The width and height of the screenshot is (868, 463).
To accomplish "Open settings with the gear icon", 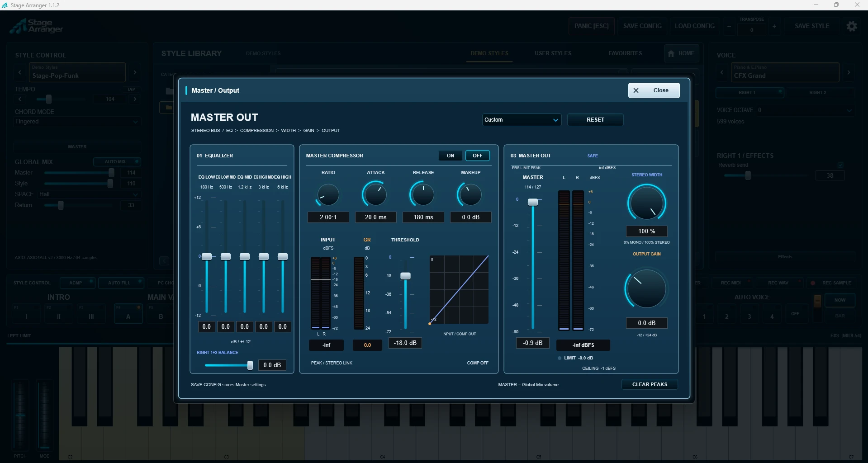I will pyautogui.click(x=852, y=26).
